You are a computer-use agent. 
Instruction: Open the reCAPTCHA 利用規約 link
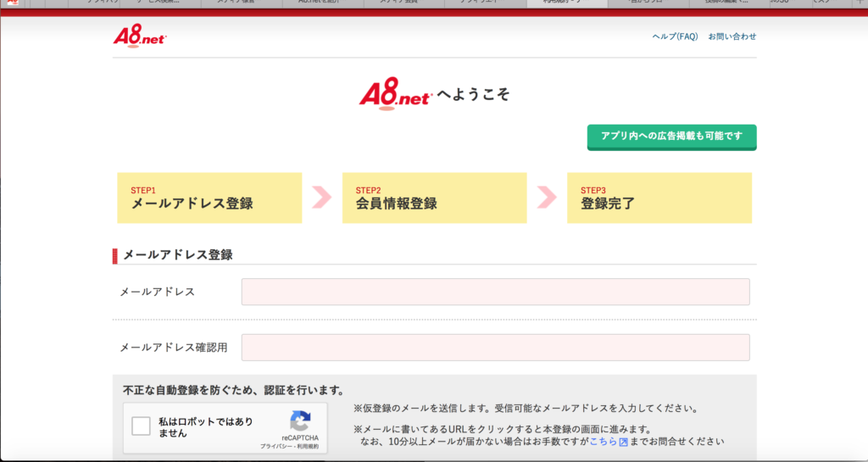[308, 446]
